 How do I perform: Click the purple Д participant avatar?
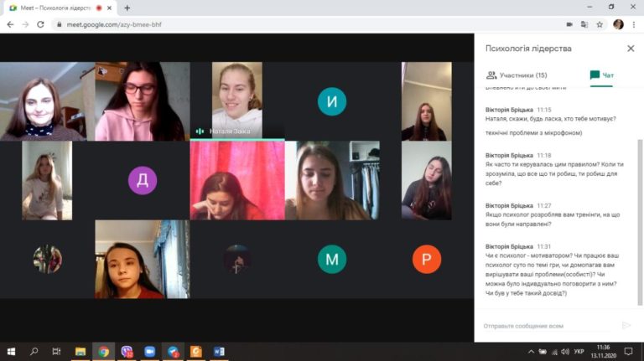(x=142, y=180)
